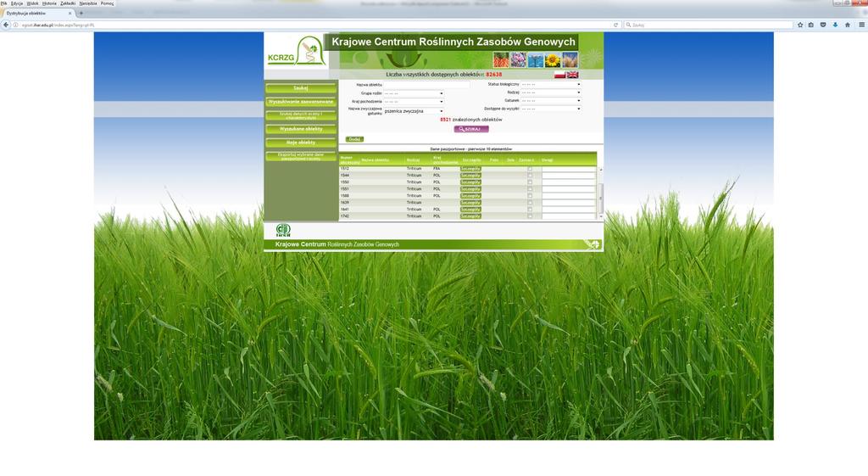The image size is (868, 476).
Task: Expand the Grupa roślin dropdown
Action: [x=414, y=93]
